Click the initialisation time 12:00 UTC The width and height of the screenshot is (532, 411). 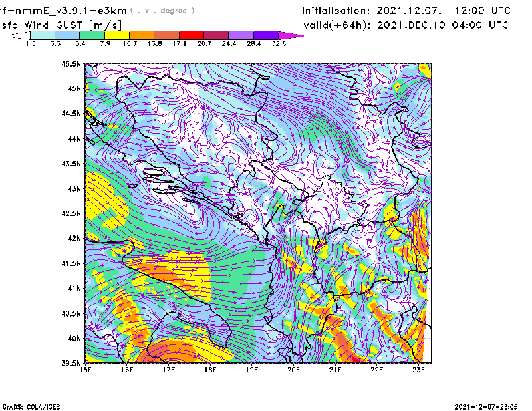(483, 11)
